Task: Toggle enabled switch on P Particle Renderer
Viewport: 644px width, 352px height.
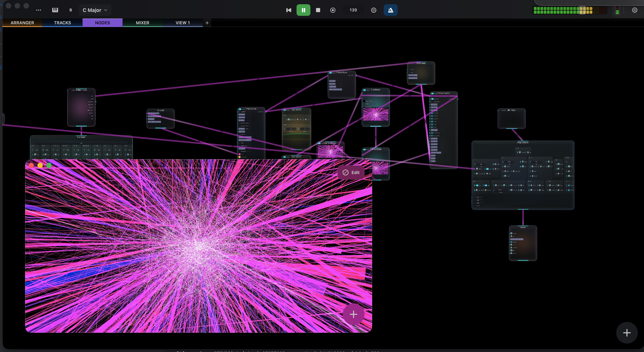Action: (x=364, y=150)
